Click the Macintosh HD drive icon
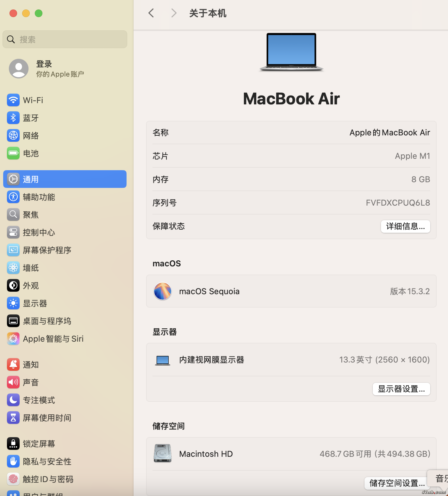448x496 pixels. tap(163, 454)
